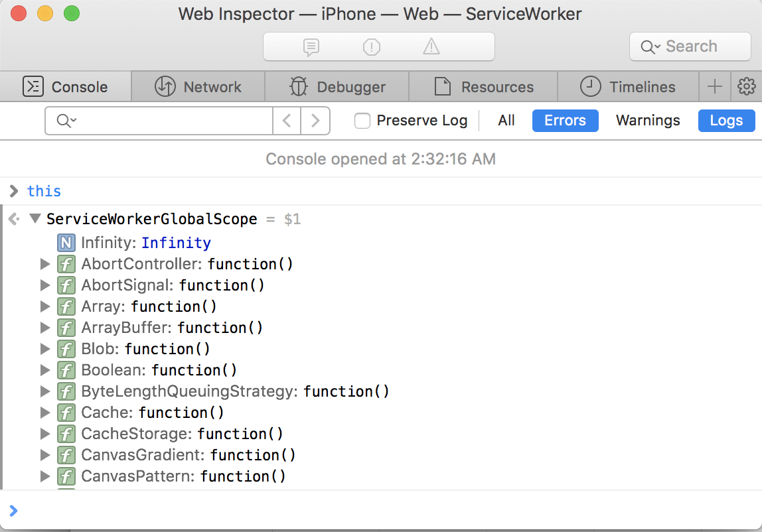Image resolution: width=762 pixels, height=532 pixels.
Task: Expand the CacheStorage function entry
Action: point(45,434)
